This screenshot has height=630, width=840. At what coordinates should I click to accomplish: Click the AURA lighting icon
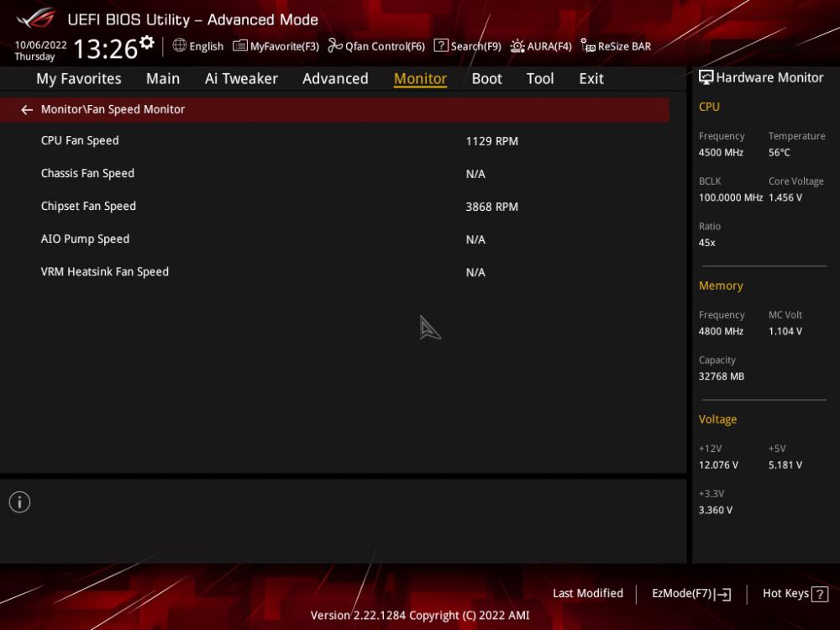coord(517,46)
